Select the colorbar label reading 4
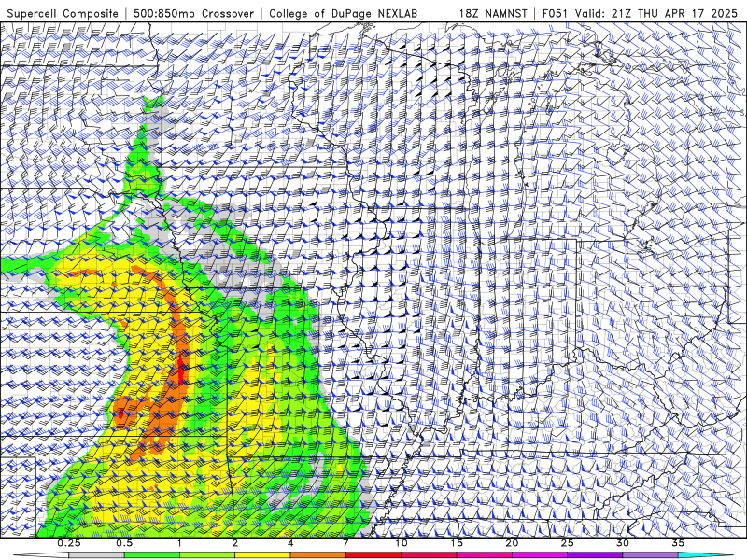Viewport: 747px width, 560px height. (290, 543)
